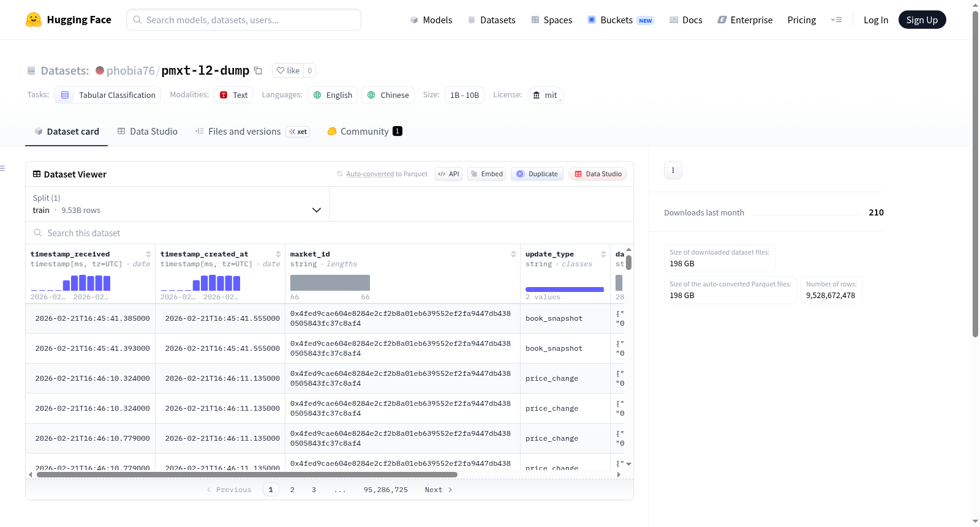Click the Dataset Viewer table icon
This screenshot has height=527, width=980.
[x=37, y=174]
